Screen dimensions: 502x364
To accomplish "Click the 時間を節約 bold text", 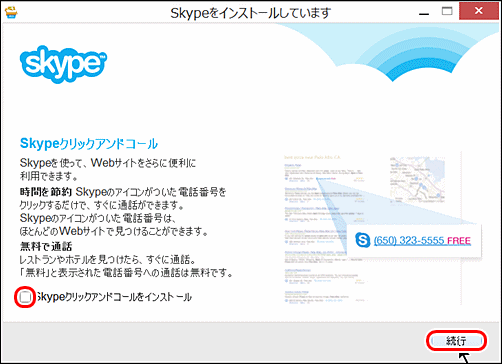I will coord(46,192).
